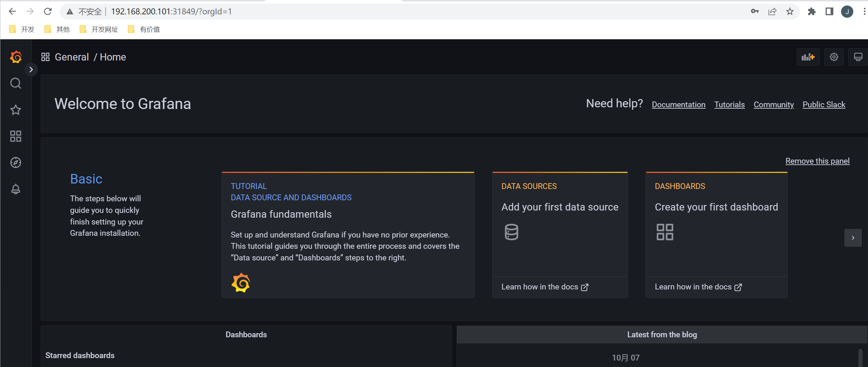Open the Grafana fundamentals tutorial card
The width and height of the screenshot is (868, 367).
(348, 235)
